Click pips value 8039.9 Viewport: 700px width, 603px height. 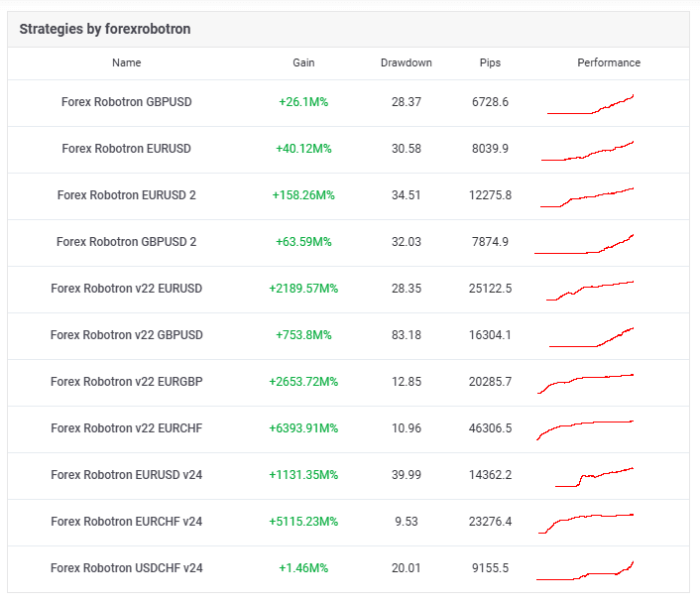pos(490,149)
